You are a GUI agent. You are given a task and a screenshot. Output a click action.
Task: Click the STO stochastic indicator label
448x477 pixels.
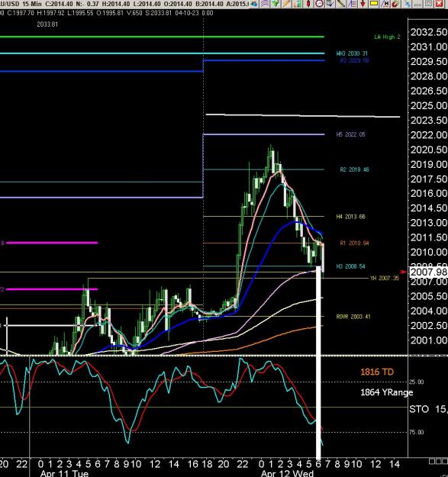coord(418,409)
